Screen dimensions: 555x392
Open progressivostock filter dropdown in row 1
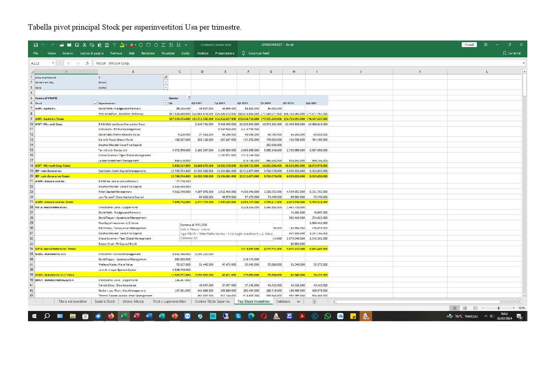166,77
